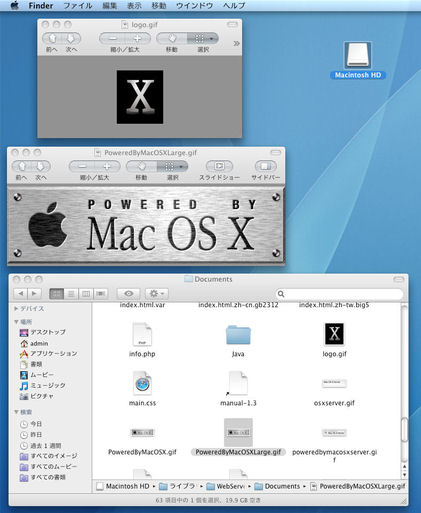Open the 編集 menu

coord(109,6)
